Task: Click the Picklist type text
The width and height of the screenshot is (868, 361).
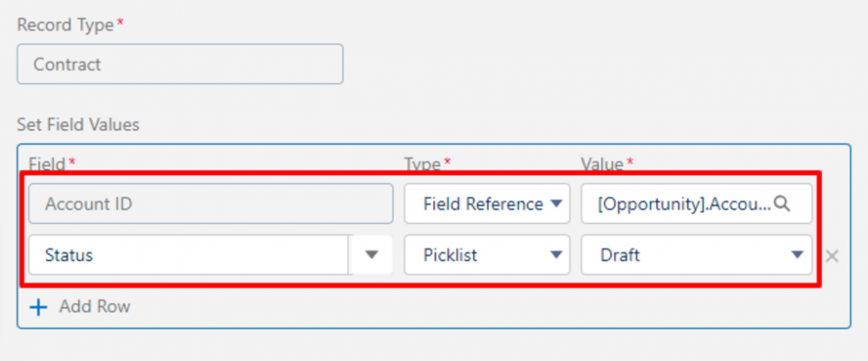Action: click(x=450, y=255)
